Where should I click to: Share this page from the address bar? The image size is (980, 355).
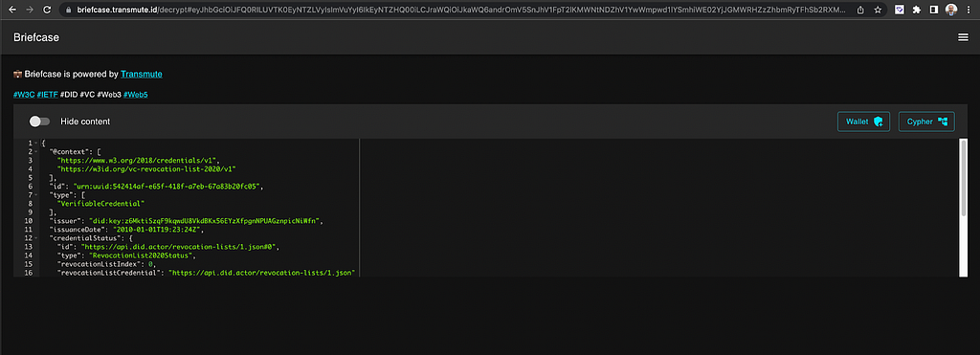860,10
